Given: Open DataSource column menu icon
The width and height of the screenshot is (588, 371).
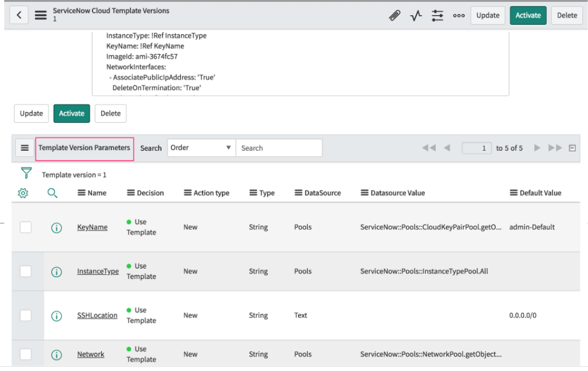Looking at the screenshot, I should click(x=298, y=193).
